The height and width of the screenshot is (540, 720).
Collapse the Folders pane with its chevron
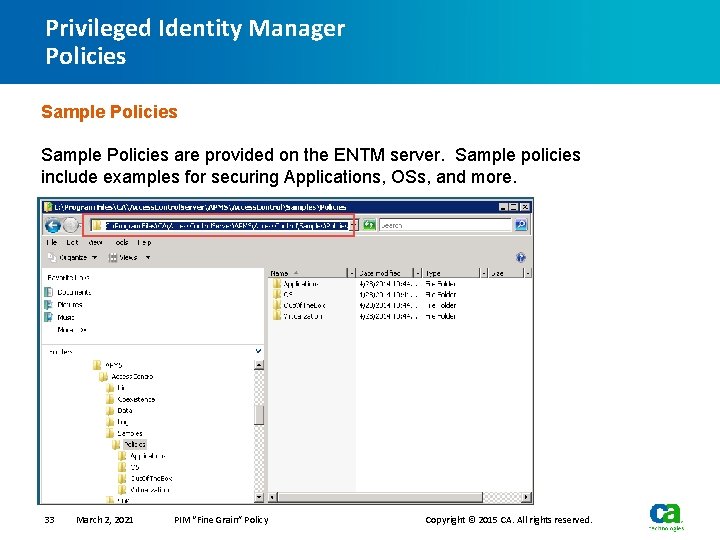click(259, 351)
